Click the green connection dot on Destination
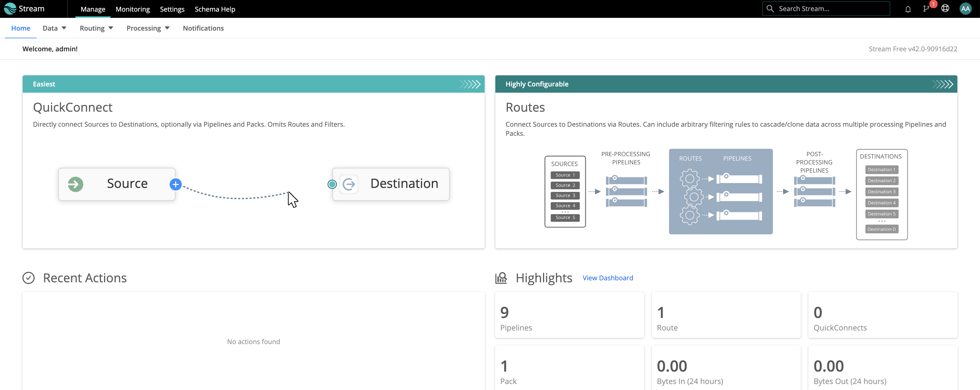 click(x=332, y=184)
